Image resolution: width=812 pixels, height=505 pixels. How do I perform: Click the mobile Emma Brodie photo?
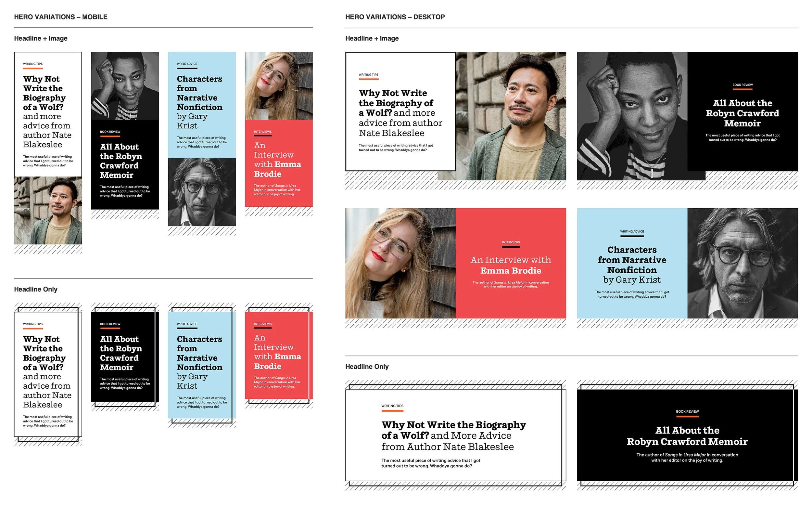coord(279,85)
